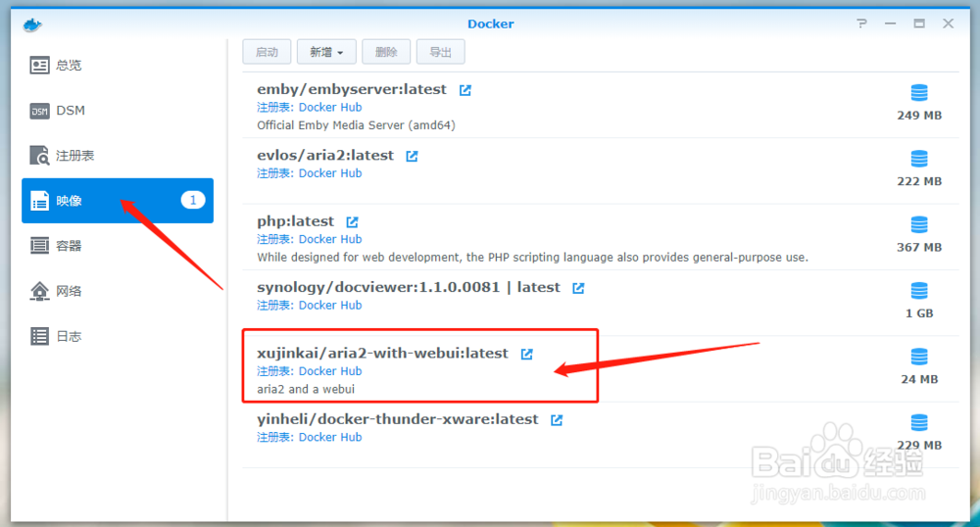Open external link icon for synology/docviewer

pyautogui.click(x=578, y=288)
